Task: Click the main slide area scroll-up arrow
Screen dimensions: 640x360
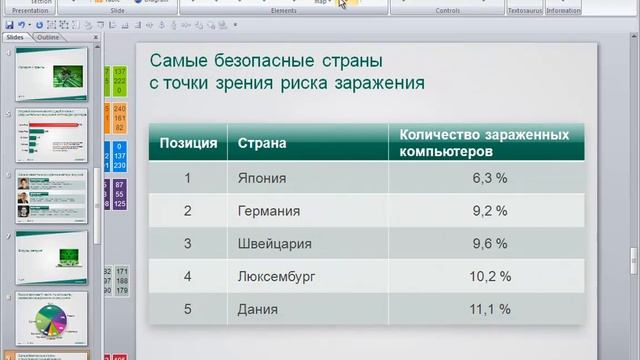Action: point(633,37)
